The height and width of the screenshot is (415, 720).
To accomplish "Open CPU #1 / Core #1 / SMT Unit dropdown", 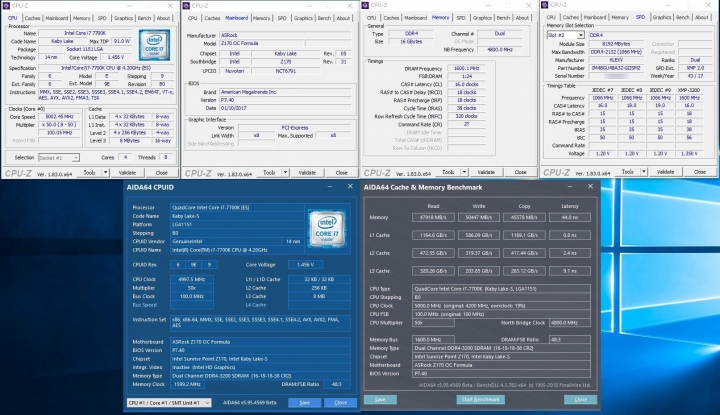I will click(x=169, y=403).
